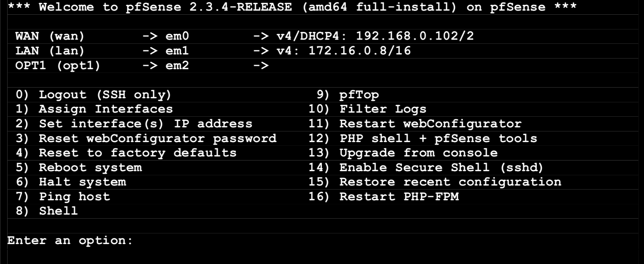Viewport: 644px width, 264px height.
Task: Click the WAN em0 interface line
Action: tap(245, 36)
